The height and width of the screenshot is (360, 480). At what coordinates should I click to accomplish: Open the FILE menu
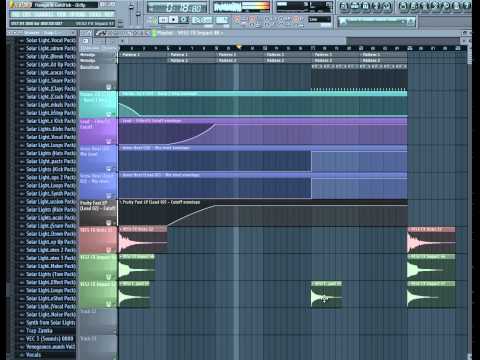[x=15, y=14]
